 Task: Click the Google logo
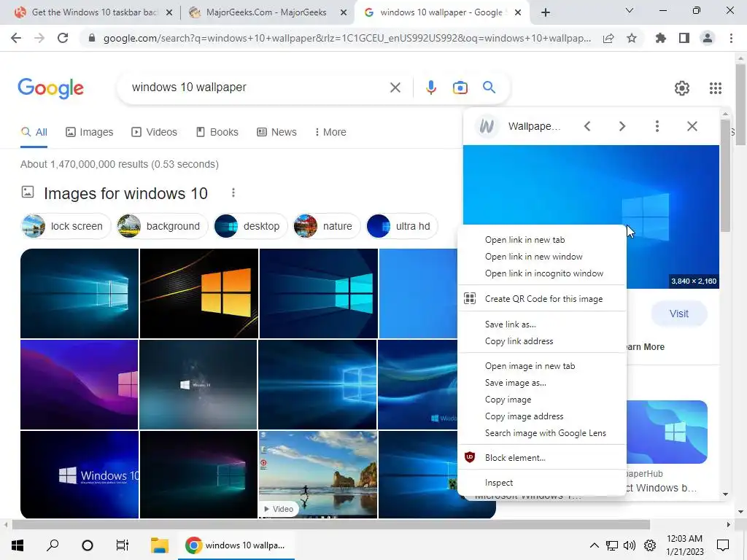coord(50,88)
